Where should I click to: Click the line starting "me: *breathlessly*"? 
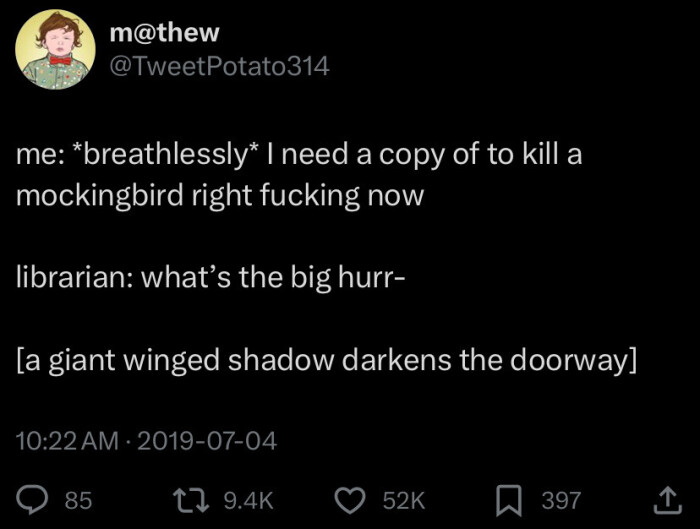click(x=299, y=155)
